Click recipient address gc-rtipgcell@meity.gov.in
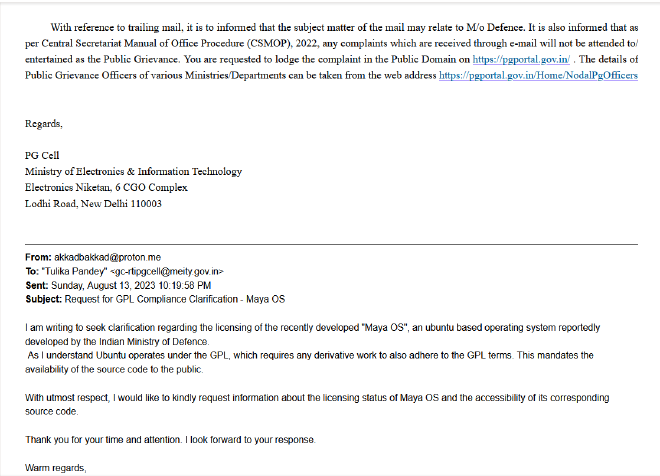Viewport: 660px width, 476px height. tap(167, 271)
